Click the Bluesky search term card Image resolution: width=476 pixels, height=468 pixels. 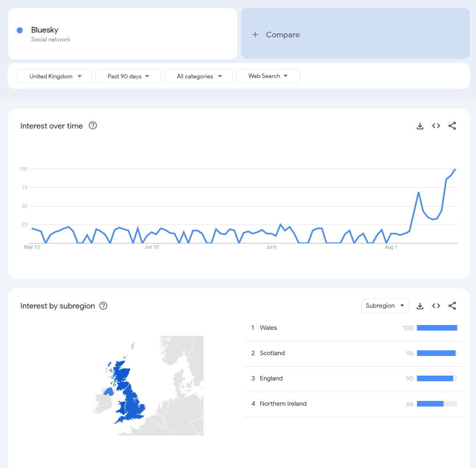click(122, 34)
